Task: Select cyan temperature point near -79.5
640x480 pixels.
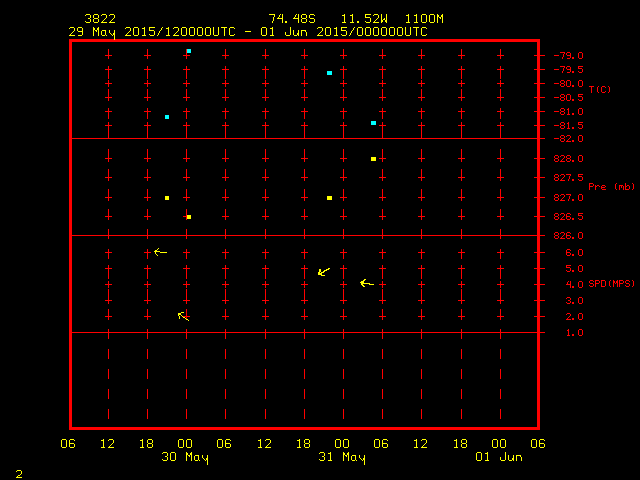Action: [329, 73]
